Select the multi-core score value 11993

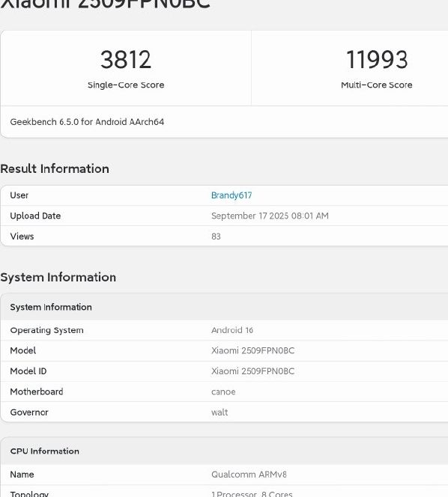click(x=377, y=60)
